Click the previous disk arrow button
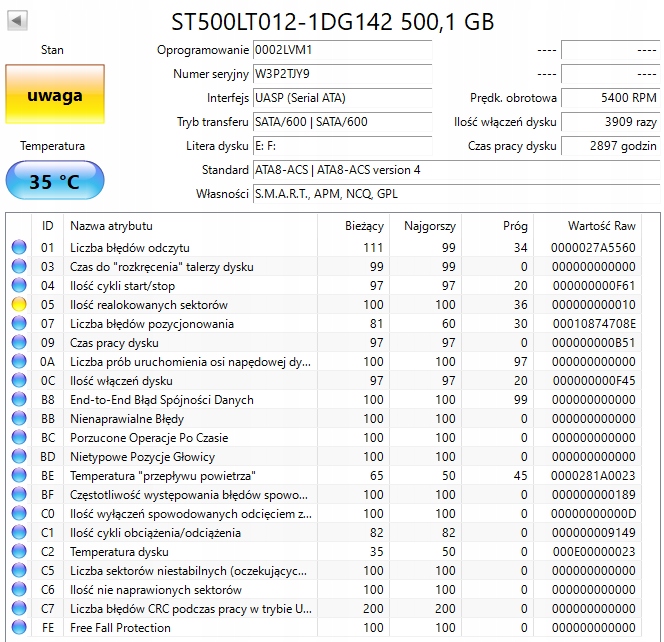The image size is (664, 642). 18,20
